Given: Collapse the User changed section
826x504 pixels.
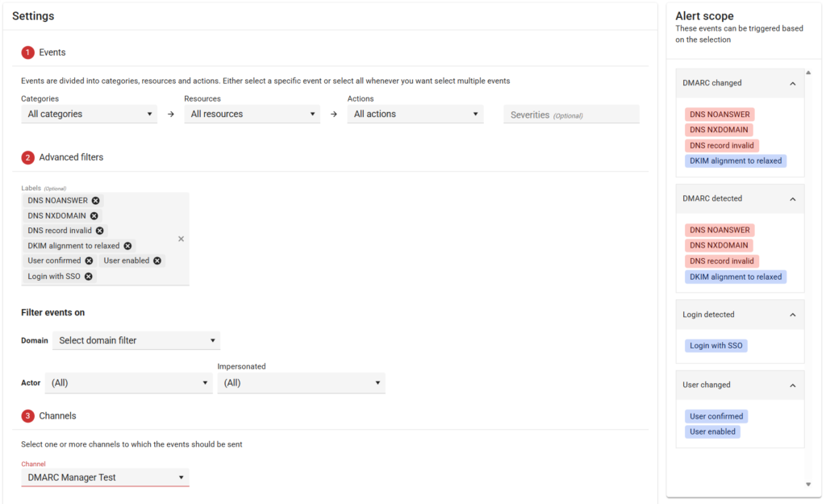Looking at the screenshot, I should 792,385.
